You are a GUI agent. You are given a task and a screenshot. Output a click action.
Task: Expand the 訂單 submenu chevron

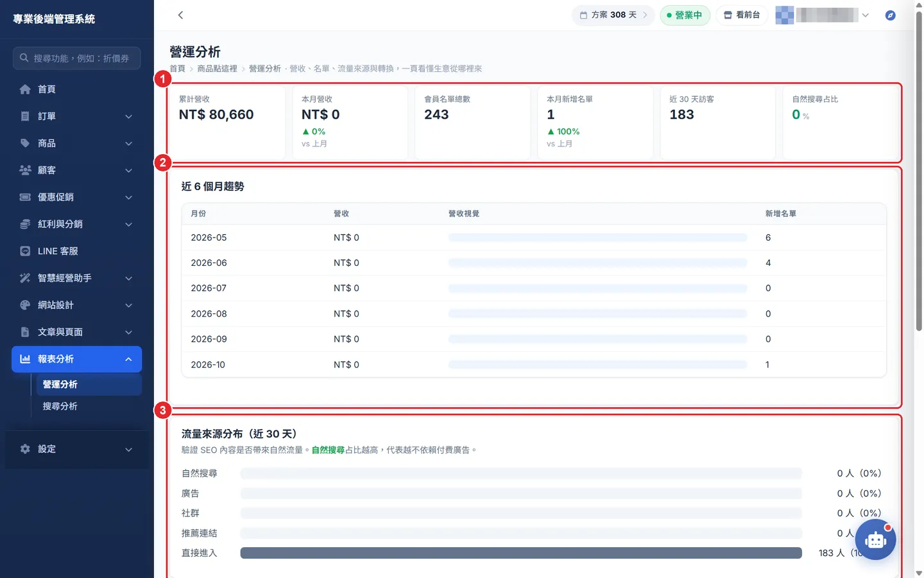pos(128,116)
